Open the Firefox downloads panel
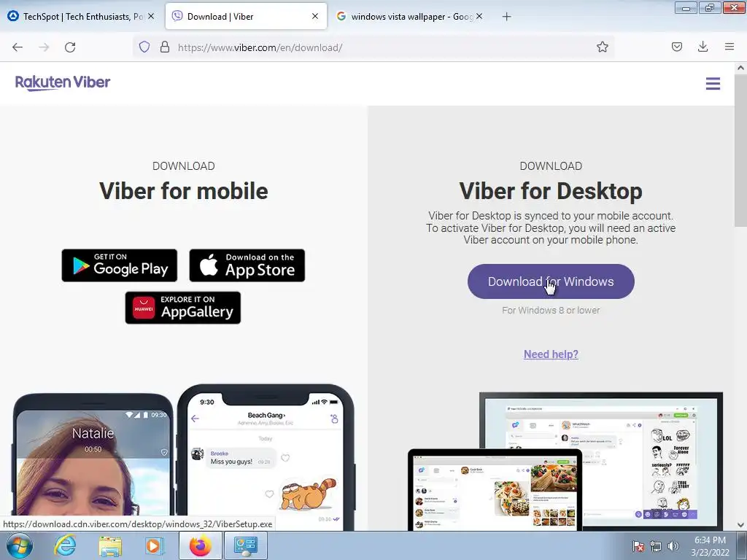 [x=703, y=47]
